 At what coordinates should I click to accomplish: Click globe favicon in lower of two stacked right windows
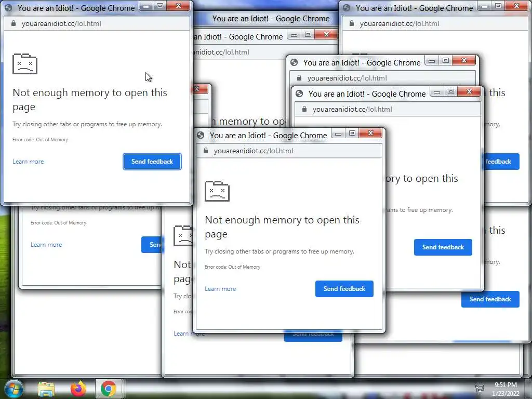pyautogui.click(x=299, y=94)
